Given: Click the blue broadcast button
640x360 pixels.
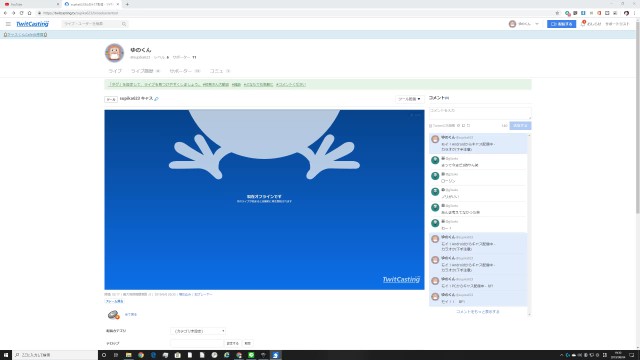Looking at the screenshot, I should coord(561,24).
